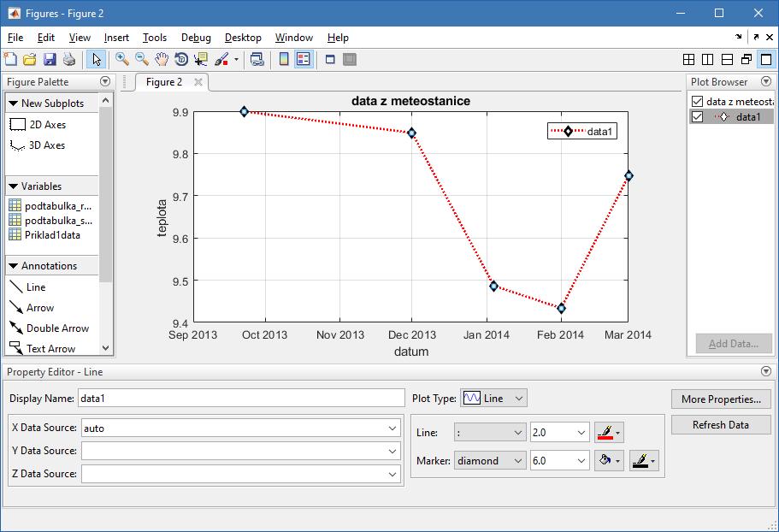The image size is (779, 532).
Task: Activate the Pan hand tool
Action: (x=162, y=60)
